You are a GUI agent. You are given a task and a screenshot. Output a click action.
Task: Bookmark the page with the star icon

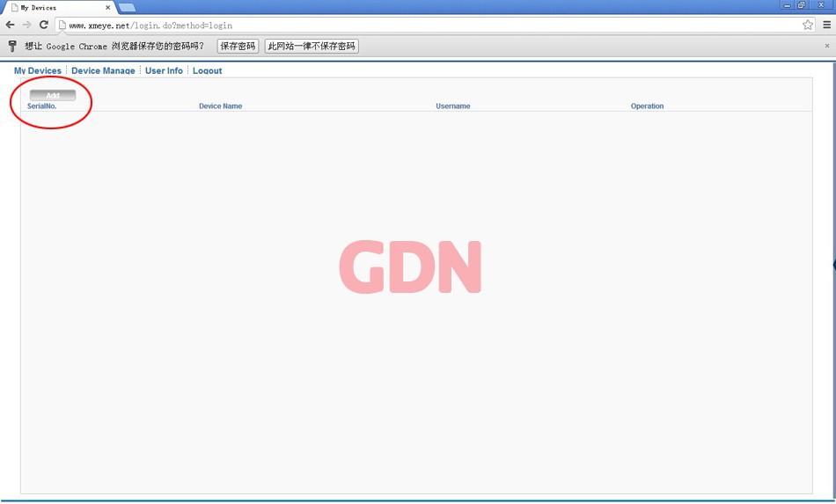pyautogui.click(x=808, y=25)
